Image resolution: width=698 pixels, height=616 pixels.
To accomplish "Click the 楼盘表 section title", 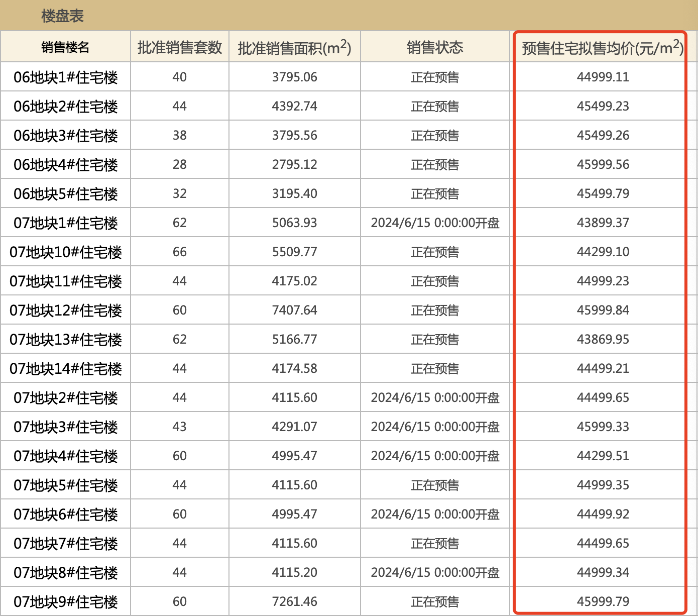I will 62,16.
